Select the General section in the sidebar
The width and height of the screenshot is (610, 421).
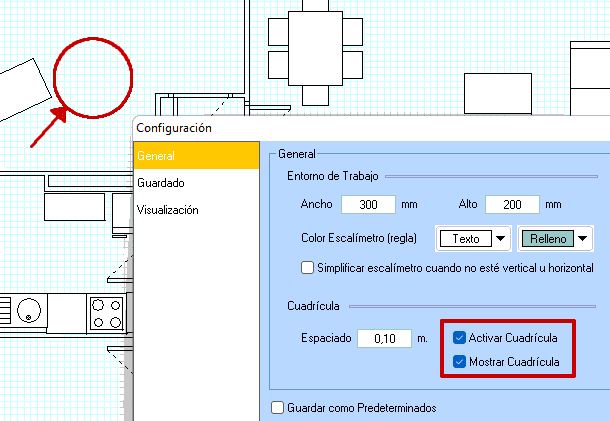[x=156, y=157]
